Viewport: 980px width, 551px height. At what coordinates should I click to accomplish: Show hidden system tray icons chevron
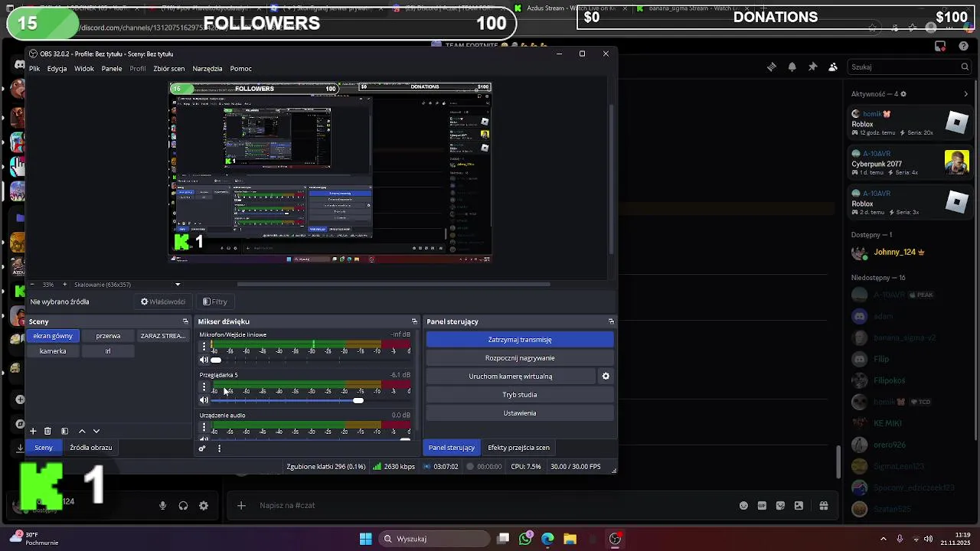[x=884, y=539]
